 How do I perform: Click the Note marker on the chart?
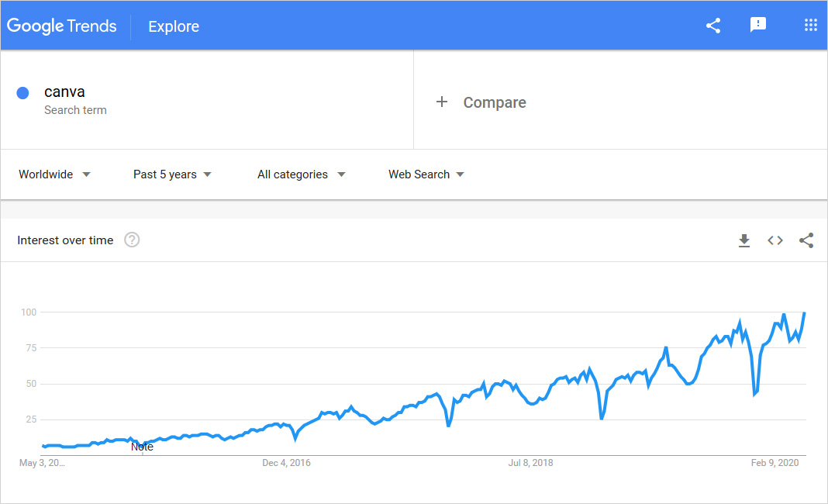[142, 447]
